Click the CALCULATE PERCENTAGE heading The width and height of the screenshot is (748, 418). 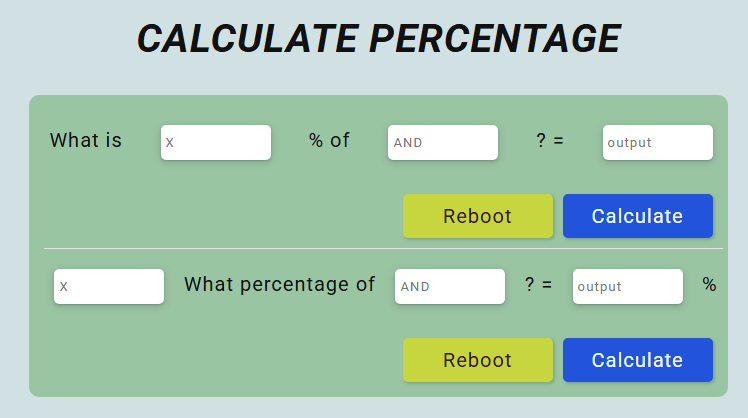(x=379, y=39)
